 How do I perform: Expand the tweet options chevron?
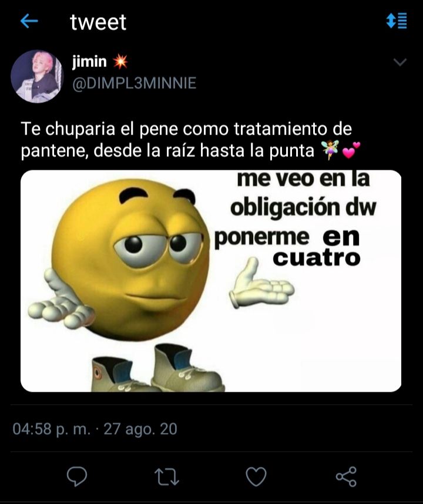point(400,62)
